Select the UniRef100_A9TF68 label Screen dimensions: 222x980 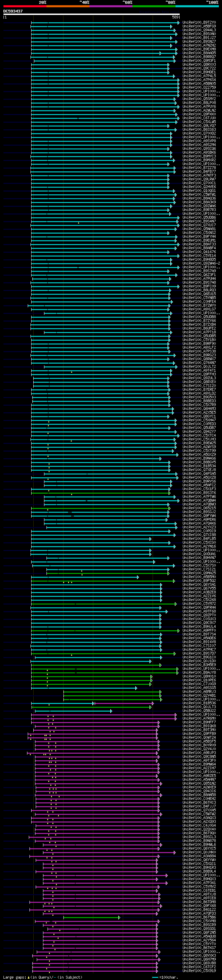tap(199, 612)
